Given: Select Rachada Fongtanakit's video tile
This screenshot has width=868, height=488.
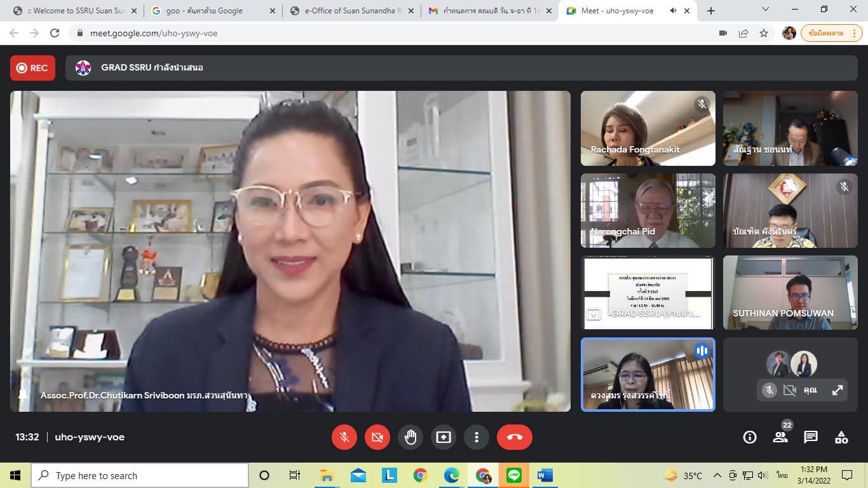Looking at the screenshot, I should 648,128.
